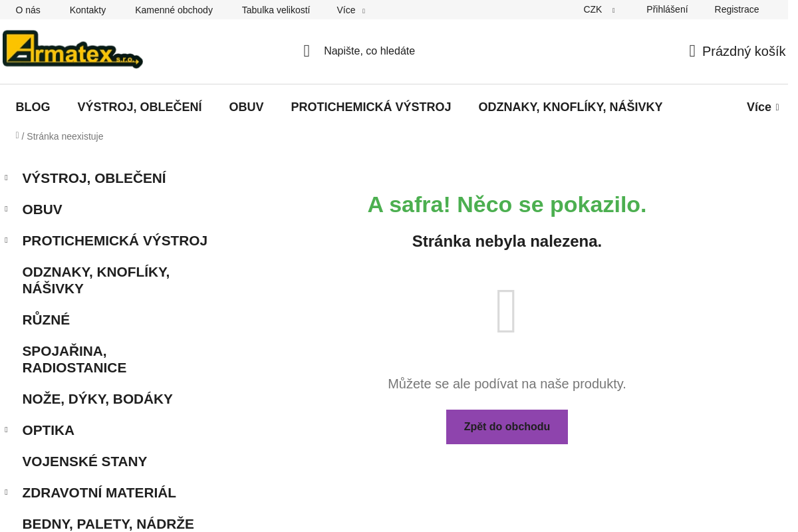
Task: Open the Registrace link
Action: tap(736, 10)
